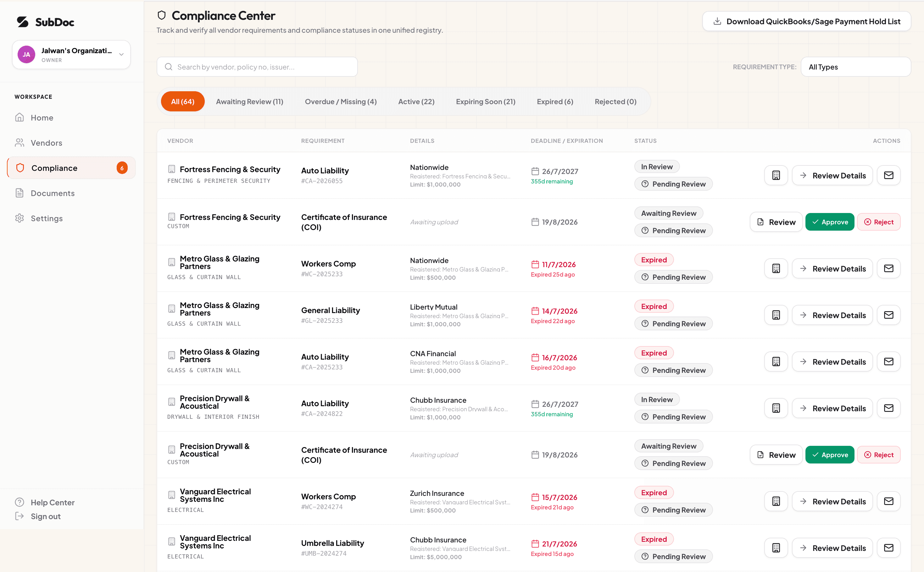Reject Precision Drywall Certificate of Insurance
The image size is (924, 572).
click(879, 455)
